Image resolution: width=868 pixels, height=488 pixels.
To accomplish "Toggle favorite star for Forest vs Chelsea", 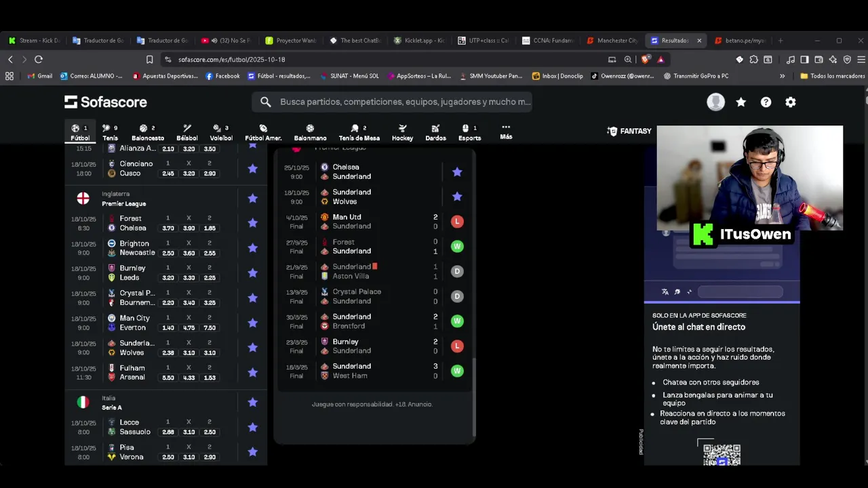I will 253,223.
